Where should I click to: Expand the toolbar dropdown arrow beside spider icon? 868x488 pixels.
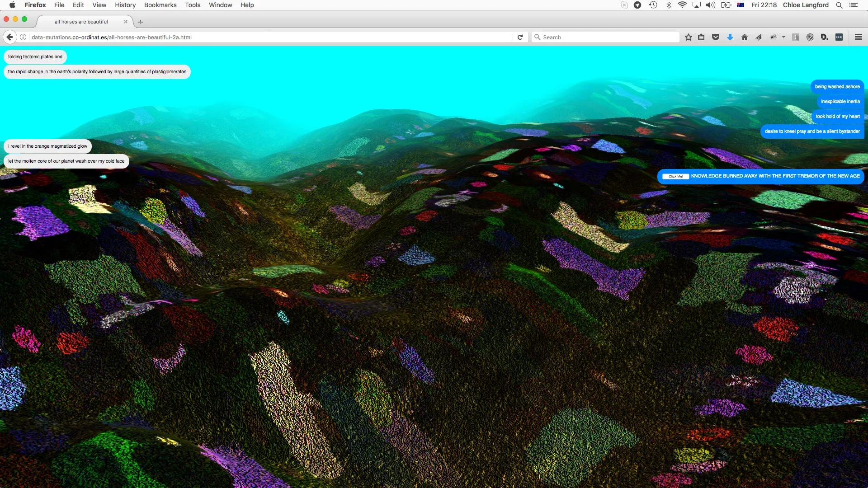coord(783,38)
